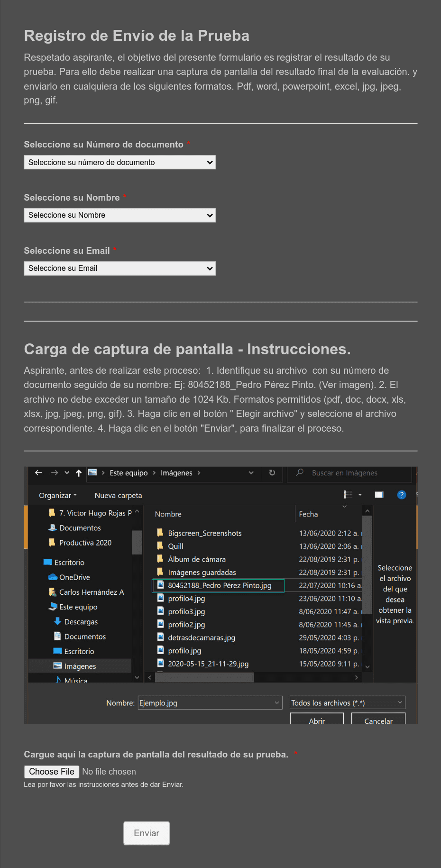Click Nueva carpeta in the toolbar
Image resolution: width=441 pixels, height=868 pixels.
click(118, 496)
